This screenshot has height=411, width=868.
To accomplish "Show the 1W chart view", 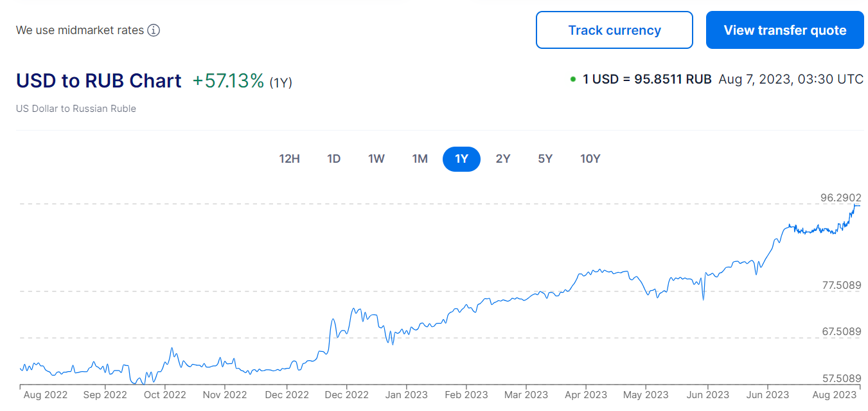I will click(376, 159).
